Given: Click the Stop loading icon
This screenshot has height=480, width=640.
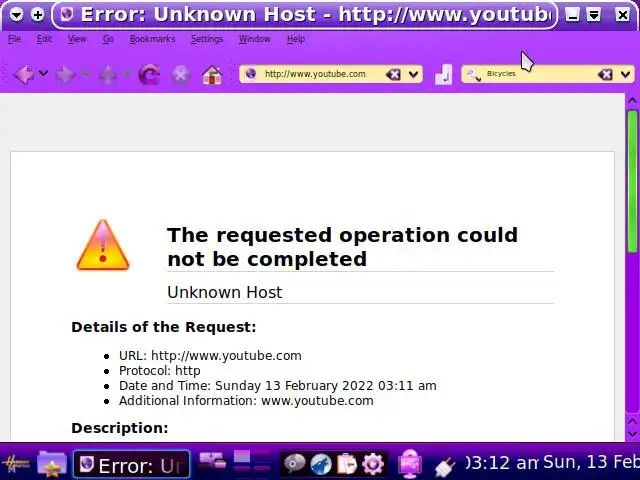Looking at the screenshot, I should 181,75.
